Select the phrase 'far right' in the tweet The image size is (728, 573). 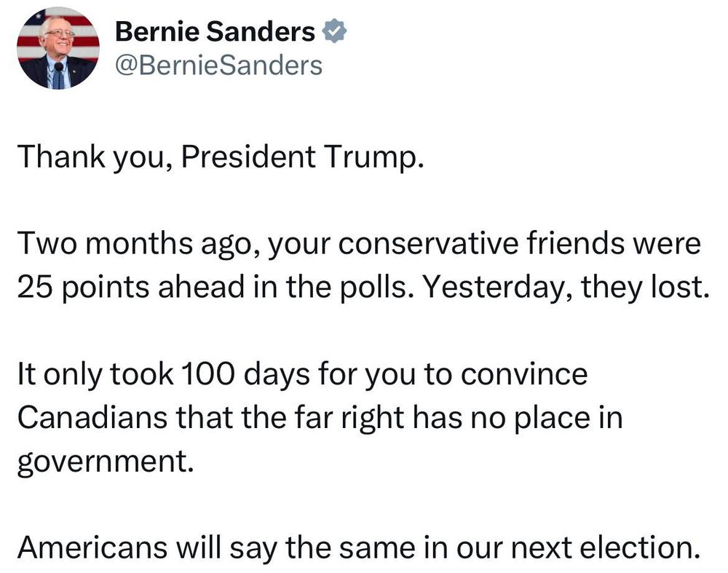click(x=348, y=418)
